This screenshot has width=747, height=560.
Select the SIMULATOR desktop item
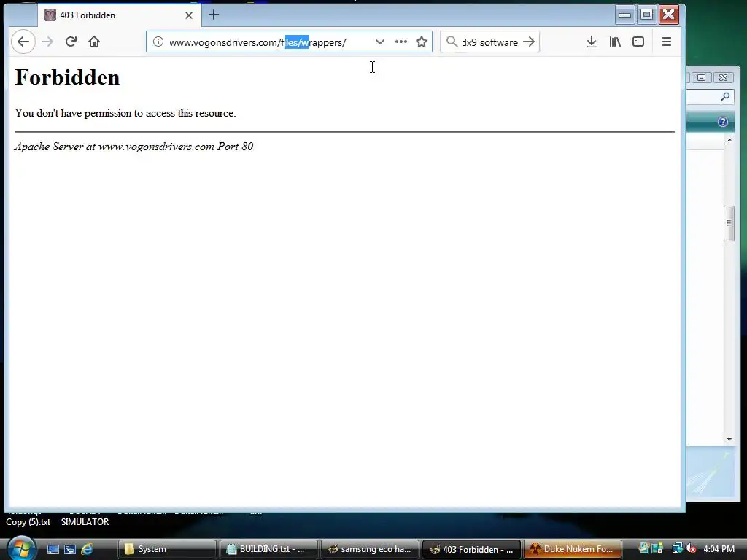85,522
